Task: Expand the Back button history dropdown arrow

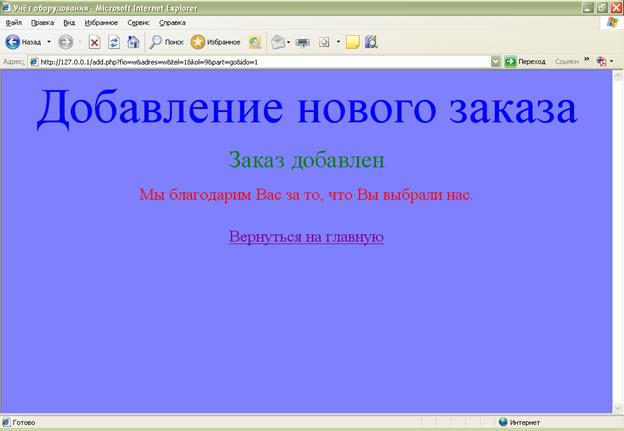Action: pyautogui.click(x=49, y=42)
